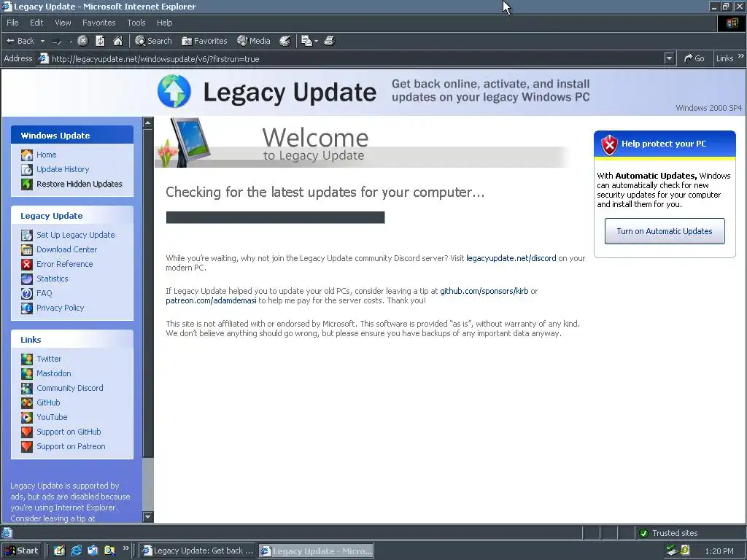The width and height of the screenshot is (747, 560).
Task: Click the Back button
Action: pyautogui.click(x=20, y=41)
